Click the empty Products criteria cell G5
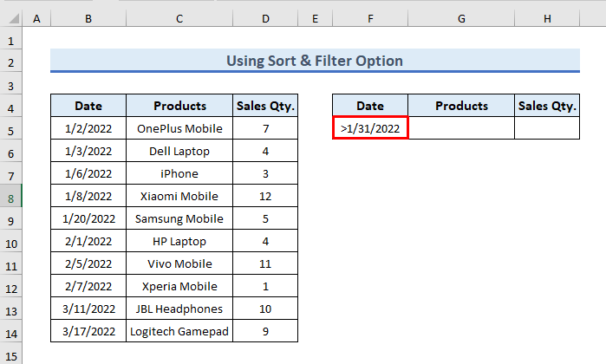This screenshot has height=364, width=606. [x=461, y=129]
